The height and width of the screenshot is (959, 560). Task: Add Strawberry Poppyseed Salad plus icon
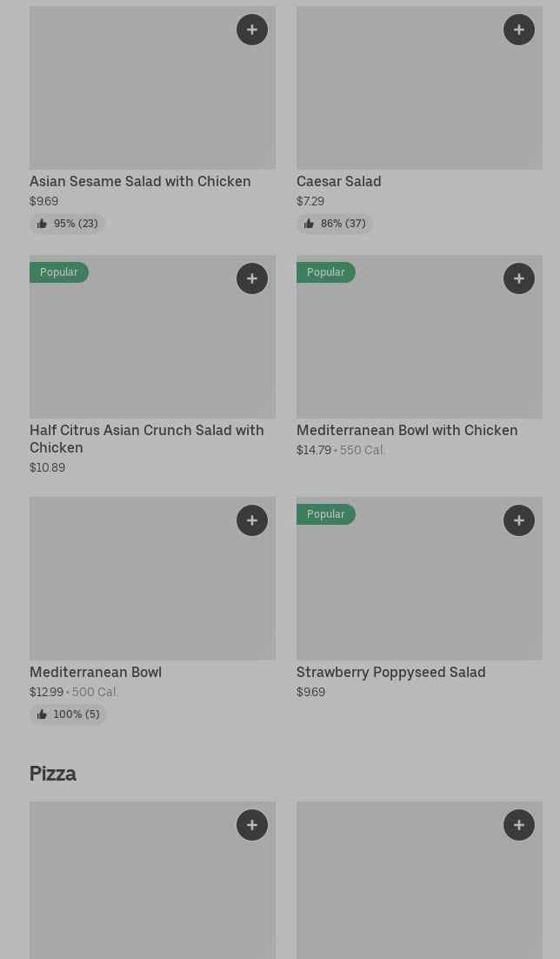[x=519, y=520]
